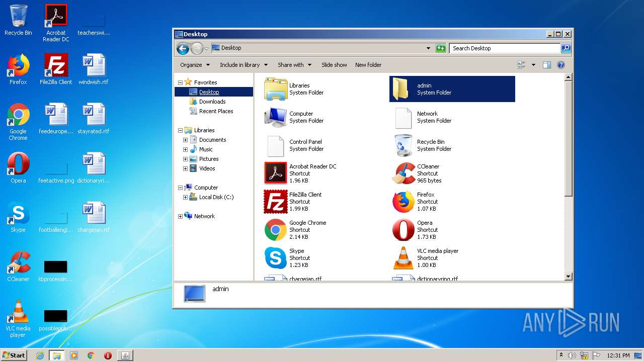Click the Change your view icon
This screenshot has height=362, width=644.
pos(521,65)
